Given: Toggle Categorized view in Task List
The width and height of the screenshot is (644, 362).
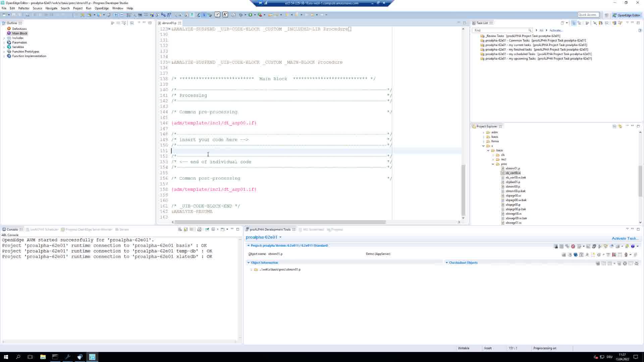Looking at the screenshot, I should click(574, 23).
